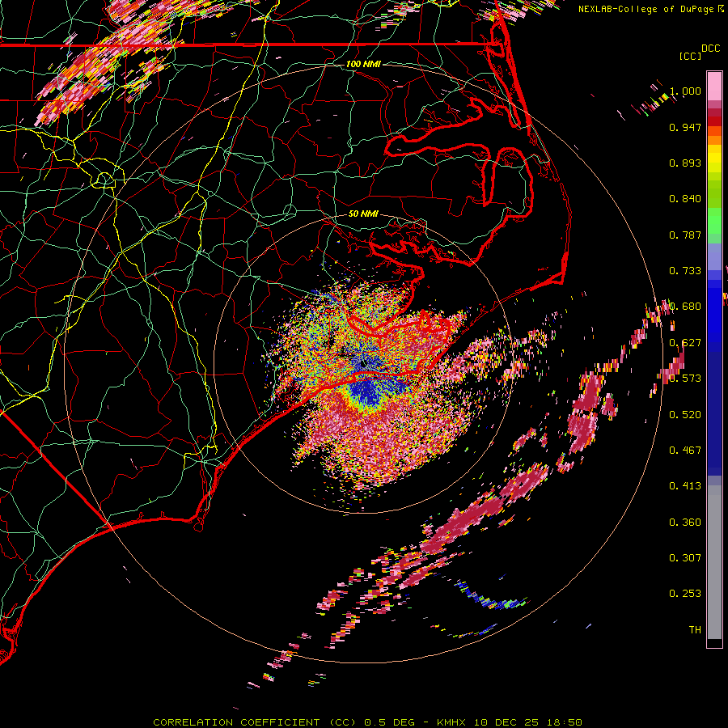Viewport: 728px width, 728px height.
Task: Click the 0.573 scale value
Action: [685, 379]
